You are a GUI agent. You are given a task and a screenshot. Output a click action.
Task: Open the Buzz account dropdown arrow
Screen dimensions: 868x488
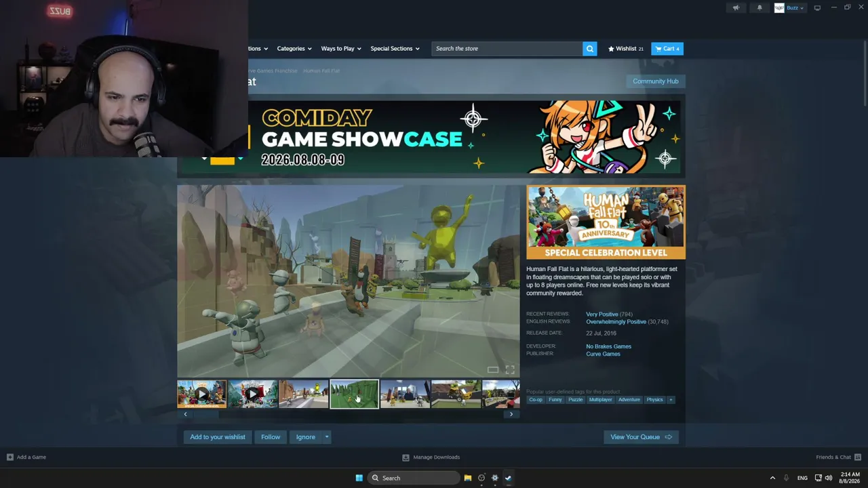802,8
